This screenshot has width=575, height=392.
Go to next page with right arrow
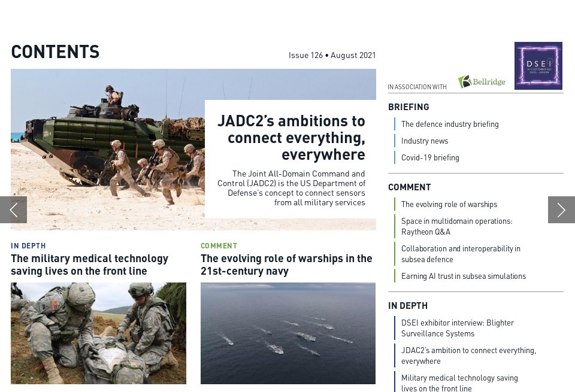561,209
